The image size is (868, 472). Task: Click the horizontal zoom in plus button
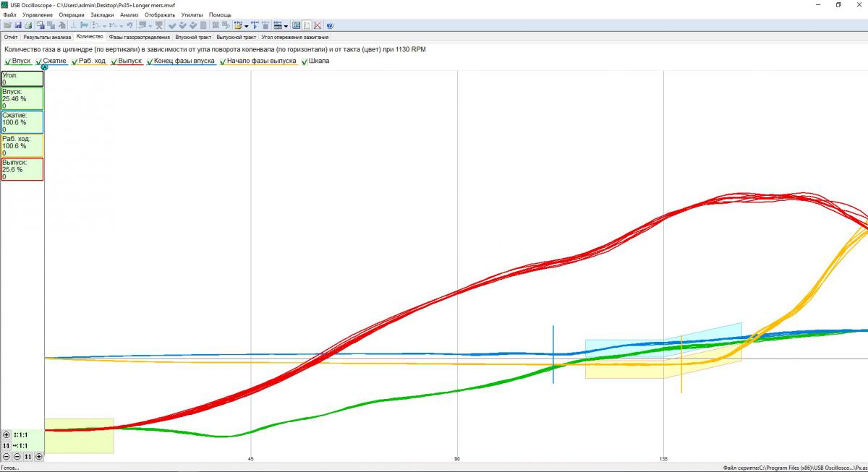(x=39, y=456)
